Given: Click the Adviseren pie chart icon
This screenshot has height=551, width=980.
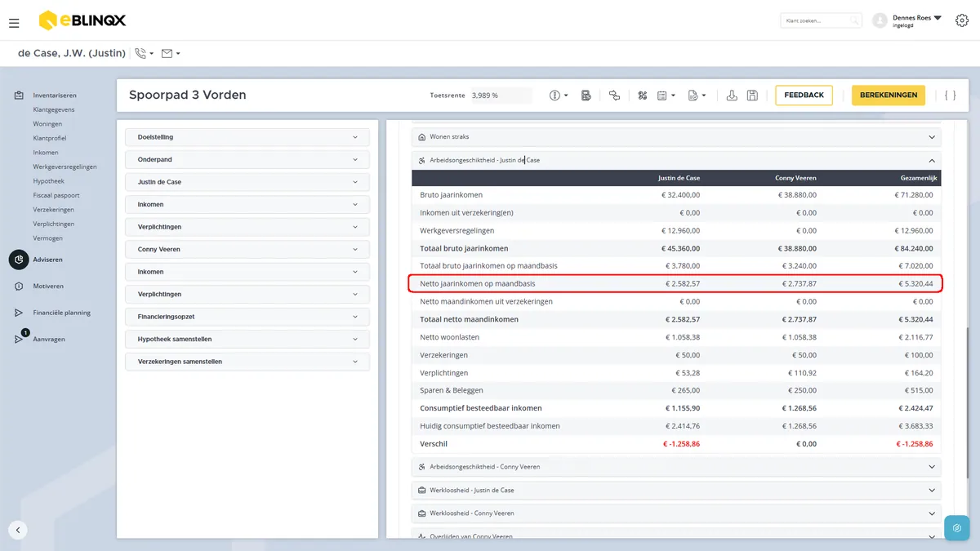Looking at the screenshot, I should coord(19,260).
